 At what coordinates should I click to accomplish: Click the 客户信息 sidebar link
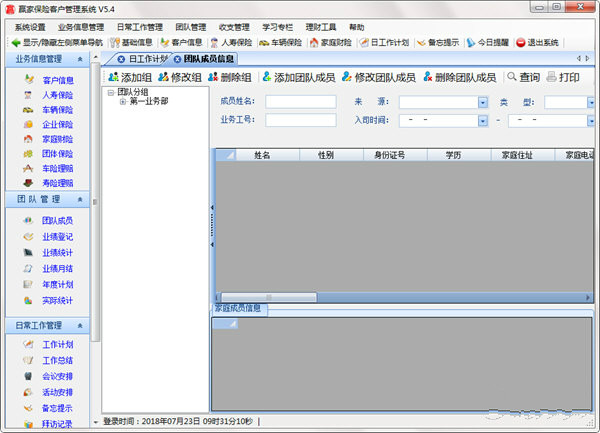pos(58,80)
